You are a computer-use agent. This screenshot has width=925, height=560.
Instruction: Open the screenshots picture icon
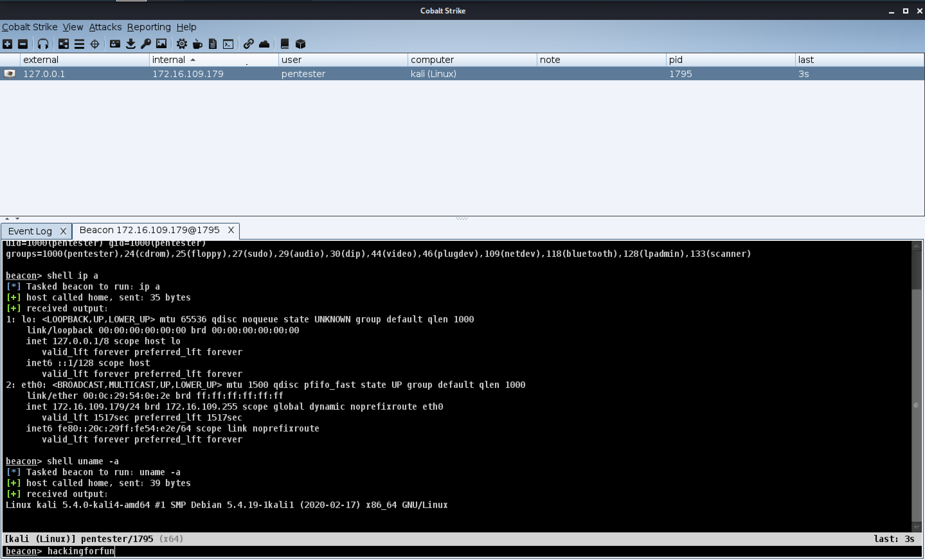click(x=161, y=44)
